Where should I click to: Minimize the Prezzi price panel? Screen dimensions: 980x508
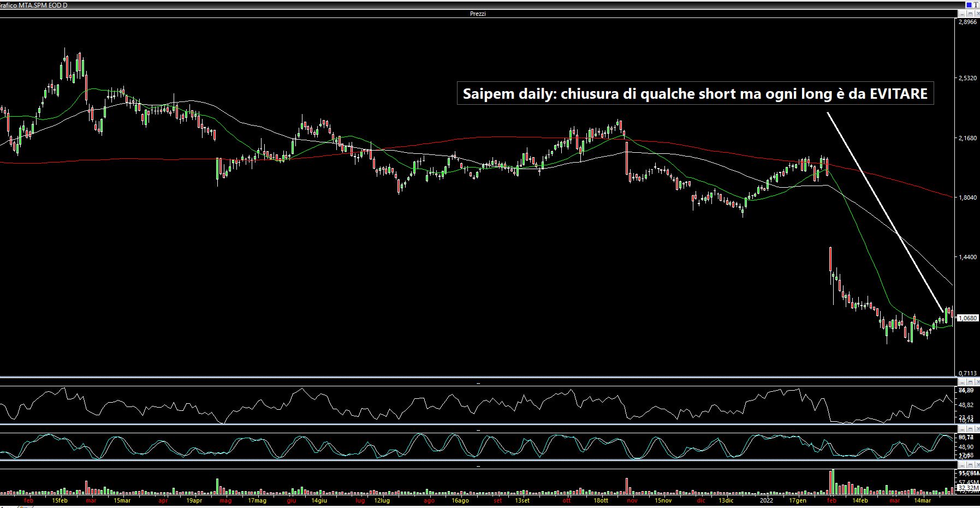962,14
